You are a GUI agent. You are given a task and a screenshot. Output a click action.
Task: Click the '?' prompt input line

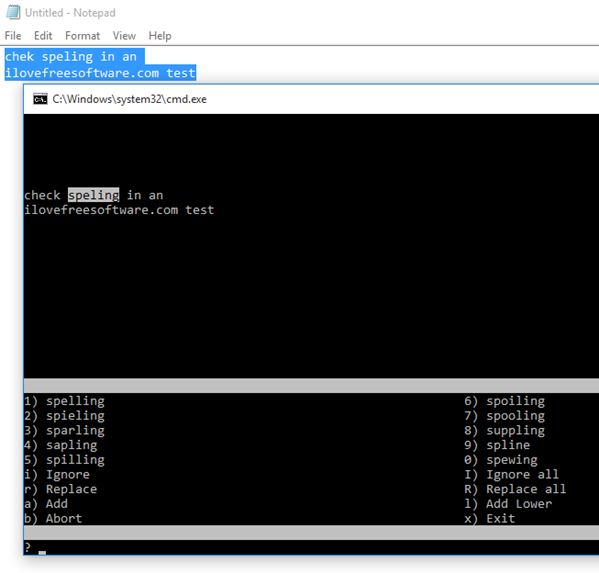[x=311, y=547]
